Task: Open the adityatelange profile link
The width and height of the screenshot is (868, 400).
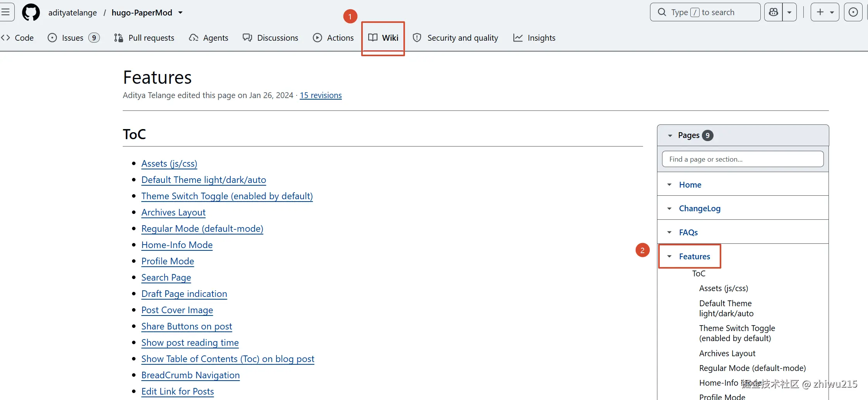Action: point(72,13)
